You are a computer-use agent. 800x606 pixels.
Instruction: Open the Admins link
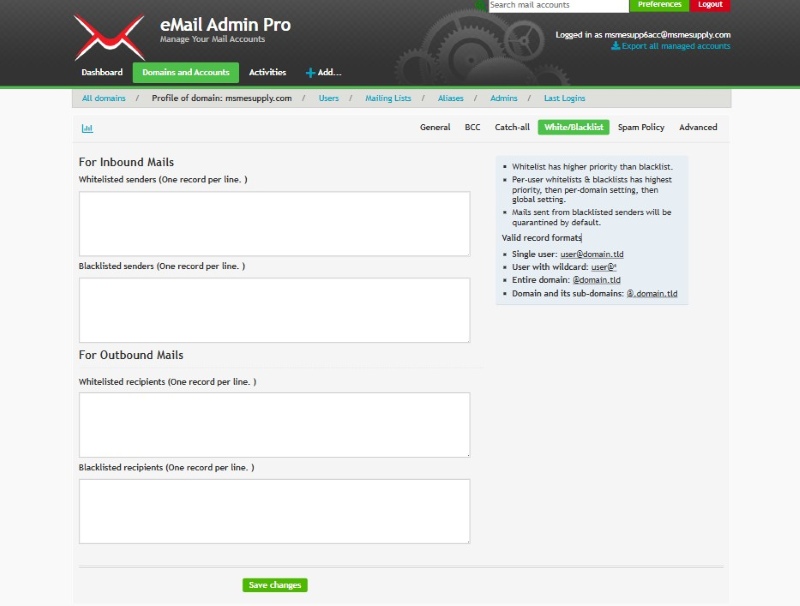[504, 98]
